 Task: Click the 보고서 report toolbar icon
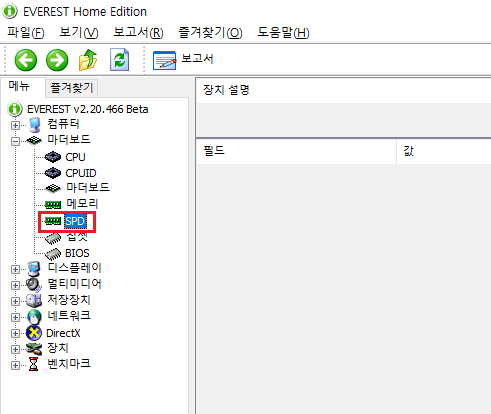tap(164, 61)
